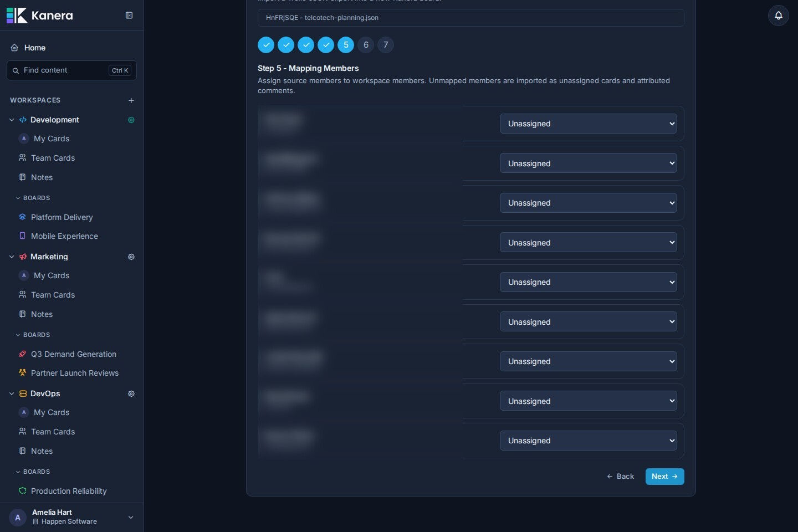Screen dimensions: 798x532
Task: Click the Amelia Hart avatar
Action: click(x=18, y=518)
